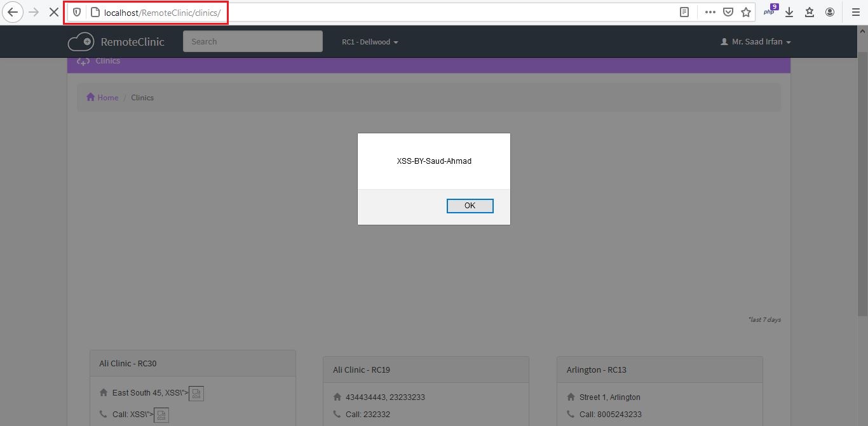
Task: Select the Call: 8005243233 phone text
Action: (611, 415)
